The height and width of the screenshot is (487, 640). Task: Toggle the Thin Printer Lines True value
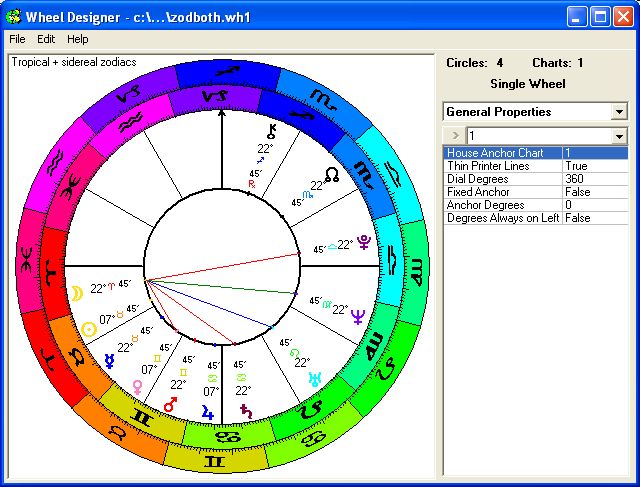point(594,166)
